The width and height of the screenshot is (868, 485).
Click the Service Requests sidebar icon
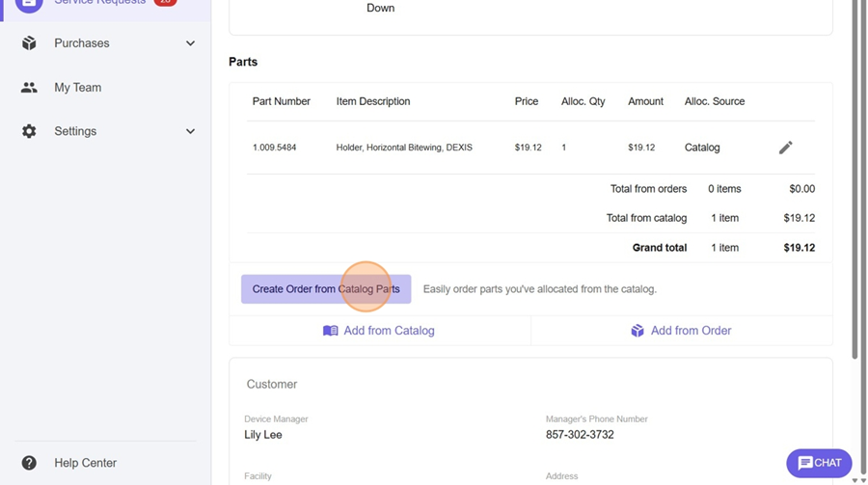[x=29, y=4]
